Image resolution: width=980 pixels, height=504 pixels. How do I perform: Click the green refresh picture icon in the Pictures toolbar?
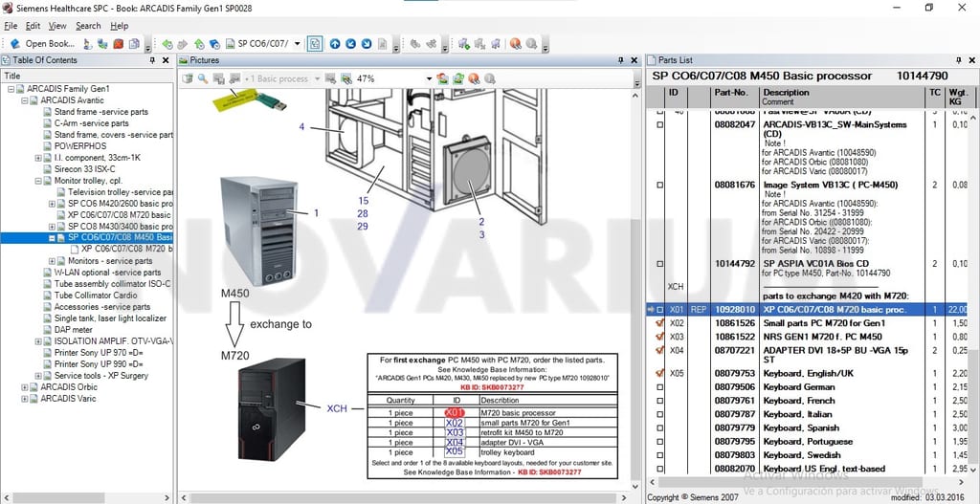click(x=458, y=78)
